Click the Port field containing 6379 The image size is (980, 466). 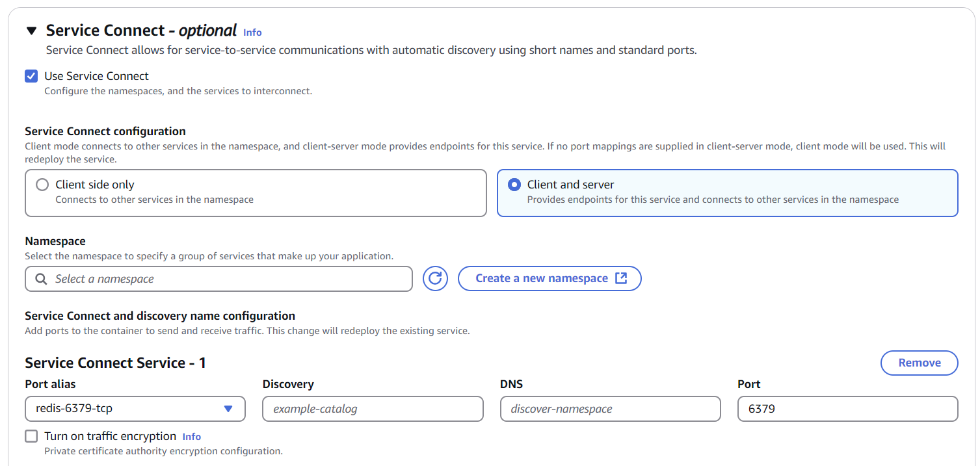pos(847,409)
